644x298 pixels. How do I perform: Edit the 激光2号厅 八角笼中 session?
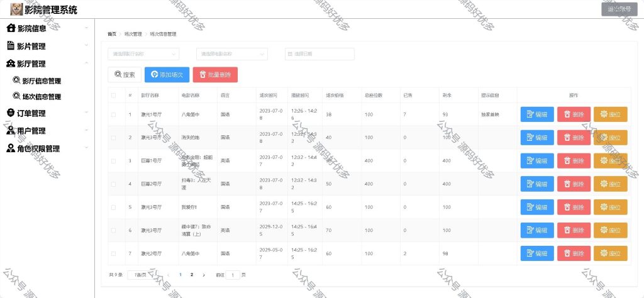coord(537,253)
